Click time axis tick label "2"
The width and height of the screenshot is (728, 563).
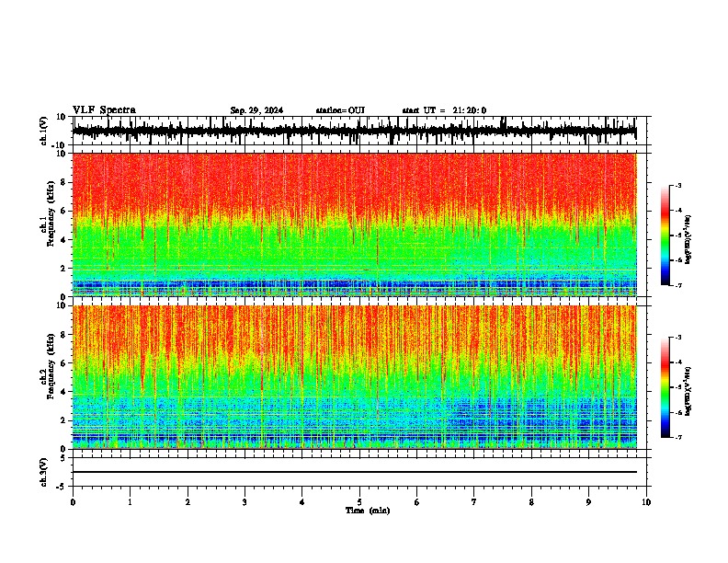(x=188, y=502)
